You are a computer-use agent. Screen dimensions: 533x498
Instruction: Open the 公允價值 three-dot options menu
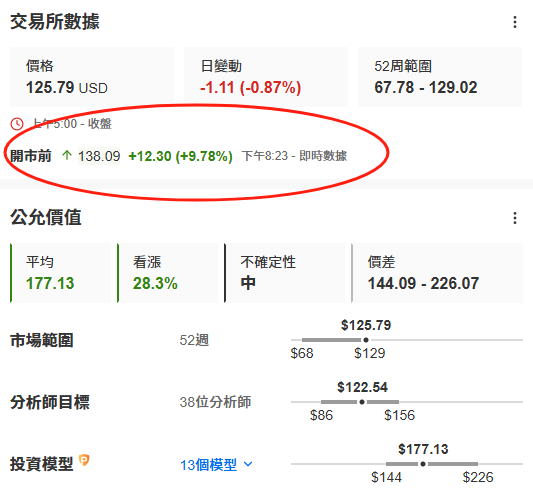click(x=515, y=218)
